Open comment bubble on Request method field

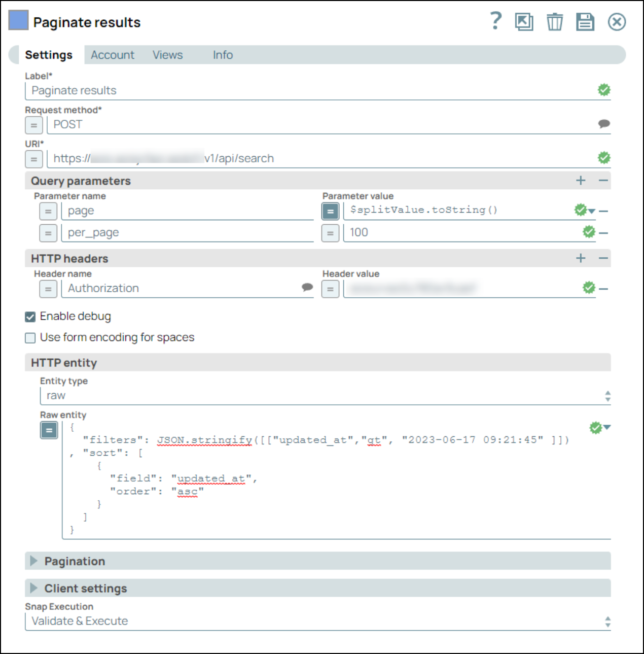603,124
